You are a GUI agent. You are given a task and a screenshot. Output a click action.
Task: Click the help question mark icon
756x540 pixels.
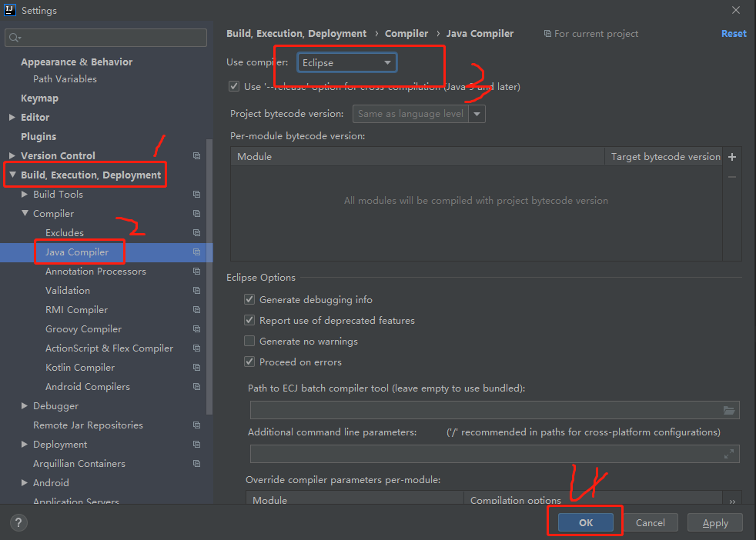pyautogui.click(x=19, y=522)
